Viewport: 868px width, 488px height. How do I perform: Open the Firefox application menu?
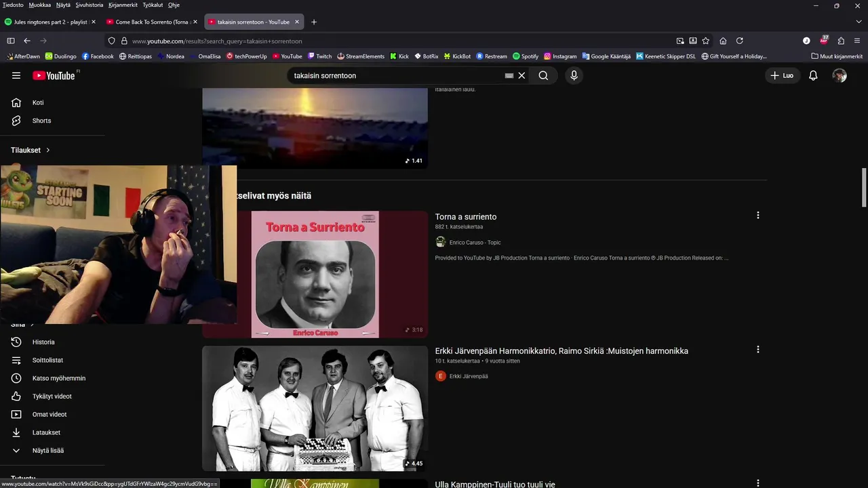[857, 41]
